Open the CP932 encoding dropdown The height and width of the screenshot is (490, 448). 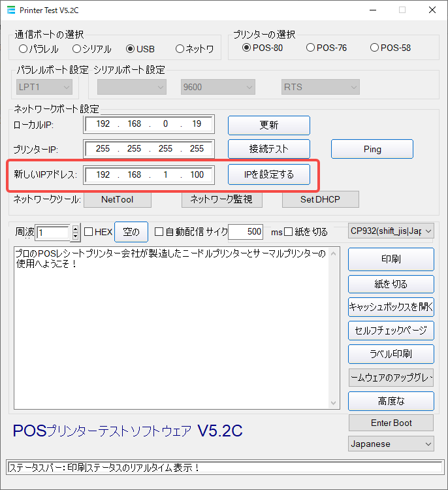[391, 231]
